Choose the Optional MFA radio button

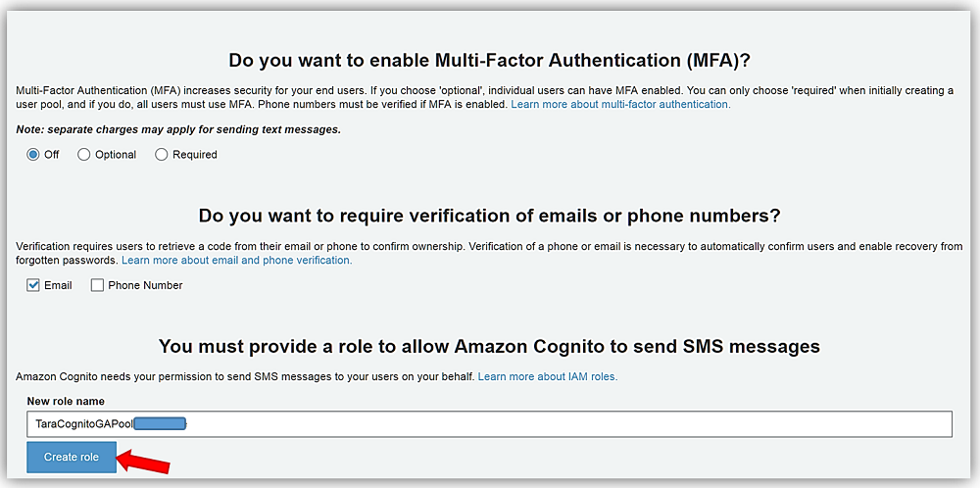pyautogui.click(x=84, y=155)
